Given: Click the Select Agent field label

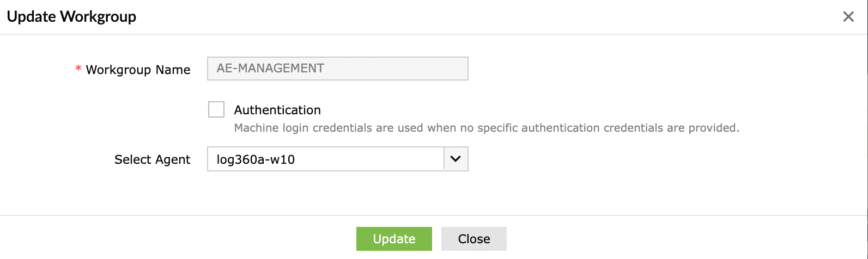Looking at the screenshot, I should click(152, 159).
